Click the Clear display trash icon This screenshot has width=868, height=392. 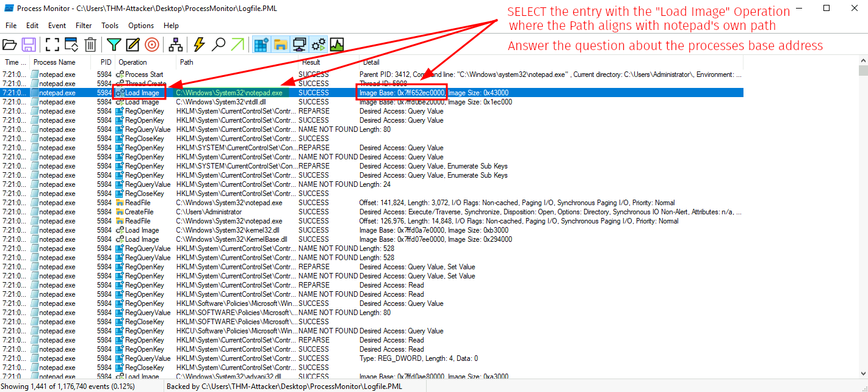tap(90, 45)
